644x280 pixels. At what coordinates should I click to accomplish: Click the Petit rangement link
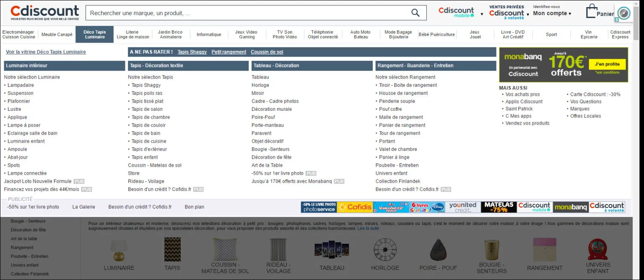pos(229,52)
